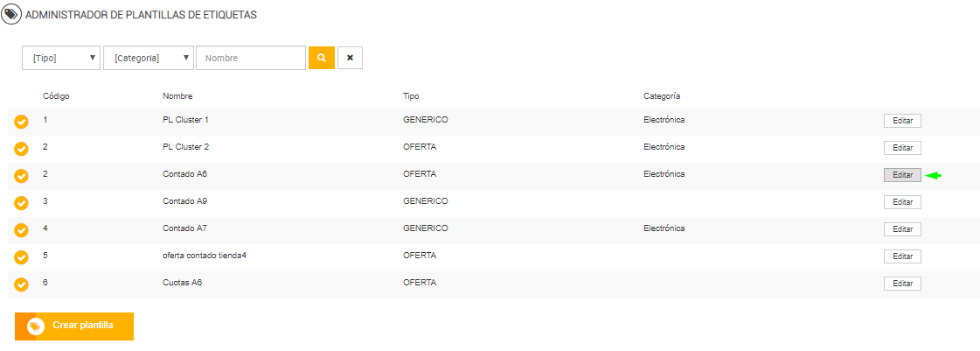
Task: Open the [Tipo] filter dropdown
Action: point(60,59)
